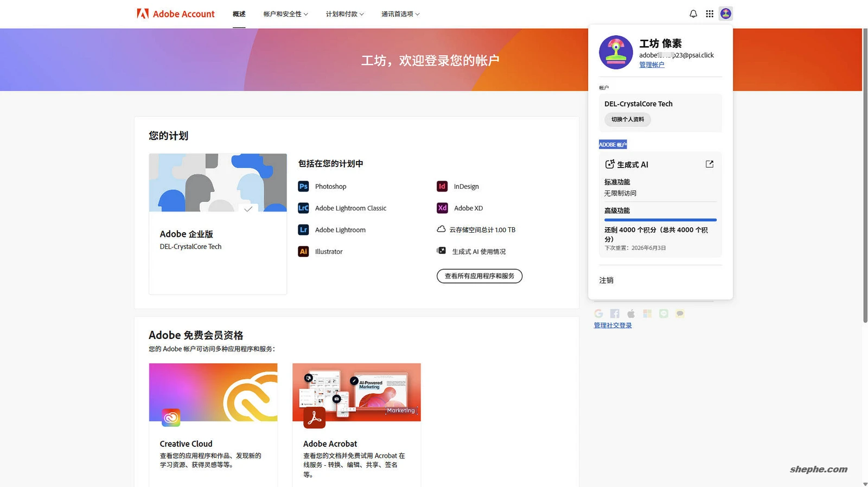Click the InDesign text label
The width and height of the screenshot is (868, 487).
click(466, 187)
